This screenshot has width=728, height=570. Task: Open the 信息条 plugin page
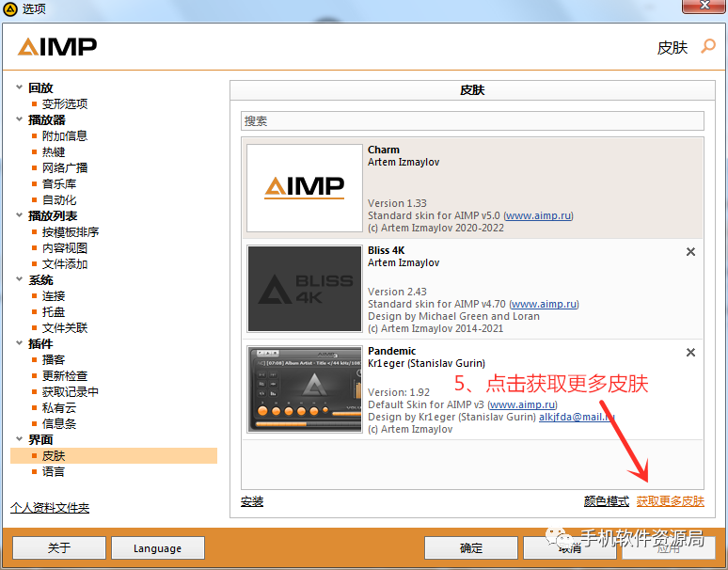coord(59,424)
